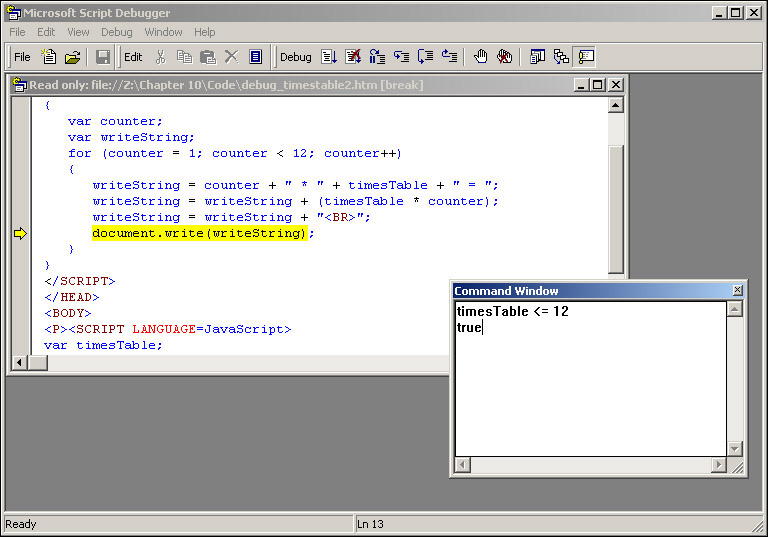Toggle the Command Window toolbar button
This screenshot has width=768, height=537.
tap(585, 57)
